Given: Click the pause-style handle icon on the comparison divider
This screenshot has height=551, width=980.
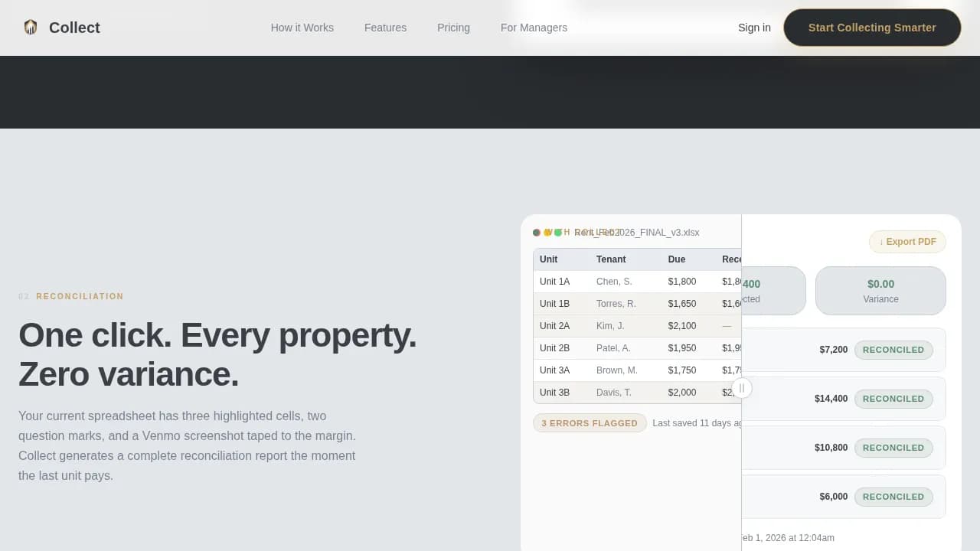Looking at the screenshot, I should click(x=741, y=388).
